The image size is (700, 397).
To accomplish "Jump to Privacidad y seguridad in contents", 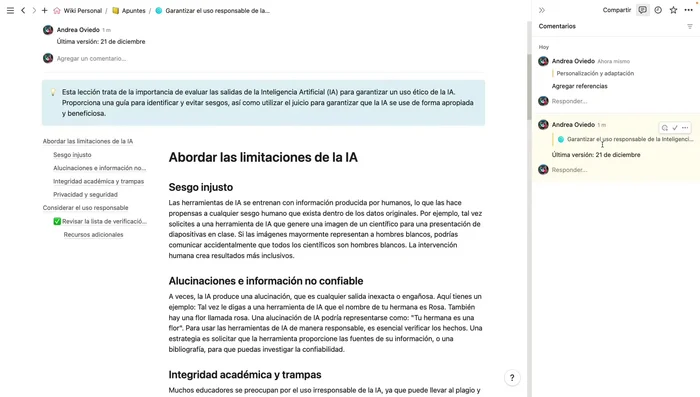I will [x=85, y=194].
